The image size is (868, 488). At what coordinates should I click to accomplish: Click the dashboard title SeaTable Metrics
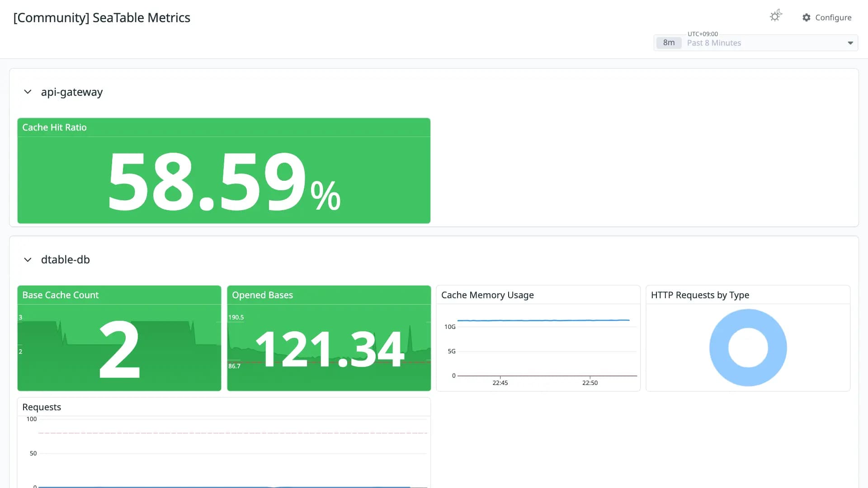click(x=102, y=18)
